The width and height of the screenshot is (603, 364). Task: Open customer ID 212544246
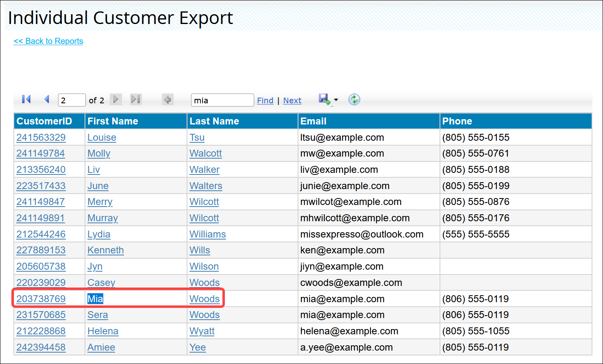(x=41, y=234)
